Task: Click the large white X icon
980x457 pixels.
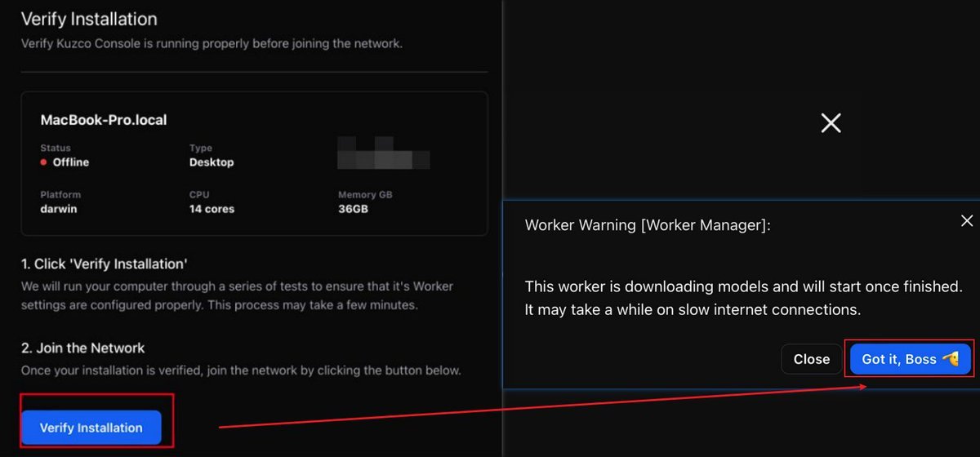Action: [x=831, y=123]
